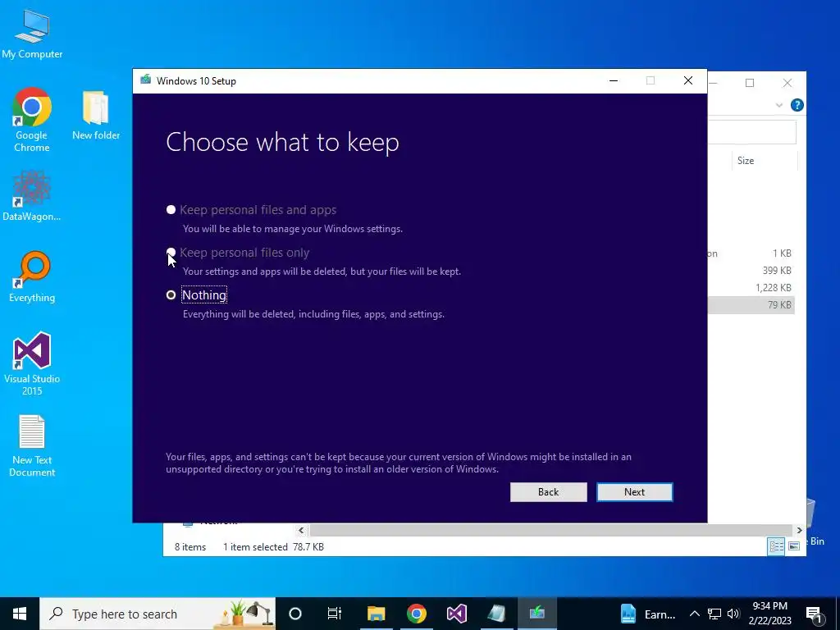The width and height of the screenshot is (840, 630).
Task: Select 'Keep personal files and apps' radio button
Action: click(171, 209)
